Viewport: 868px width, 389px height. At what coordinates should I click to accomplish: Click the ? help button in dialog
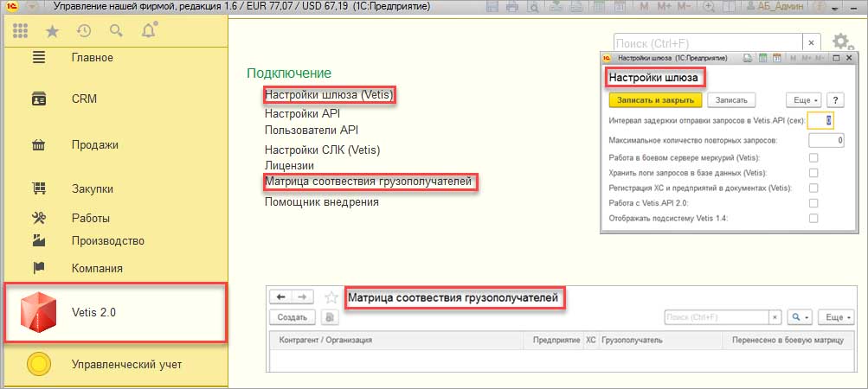click(835, 100)
